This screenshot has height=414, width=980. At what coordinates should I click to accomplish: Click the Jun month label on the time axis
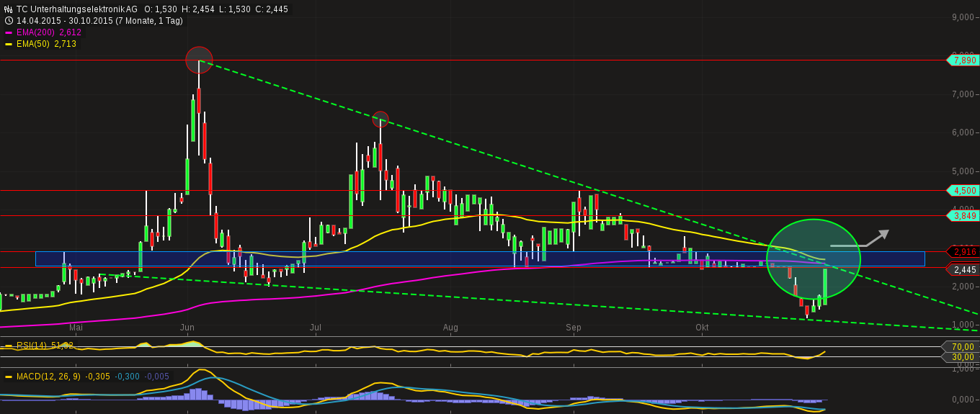click(187, 328)
